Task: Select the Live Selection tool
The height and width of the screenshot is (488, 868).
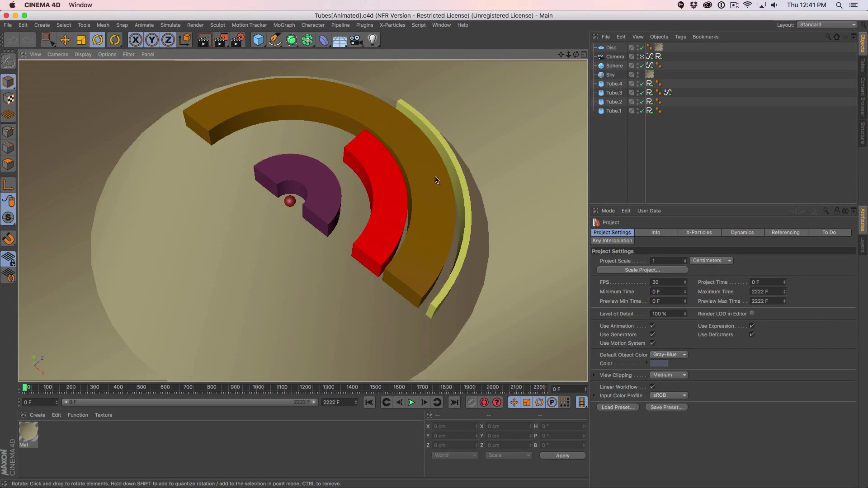Action: [47, 40]
